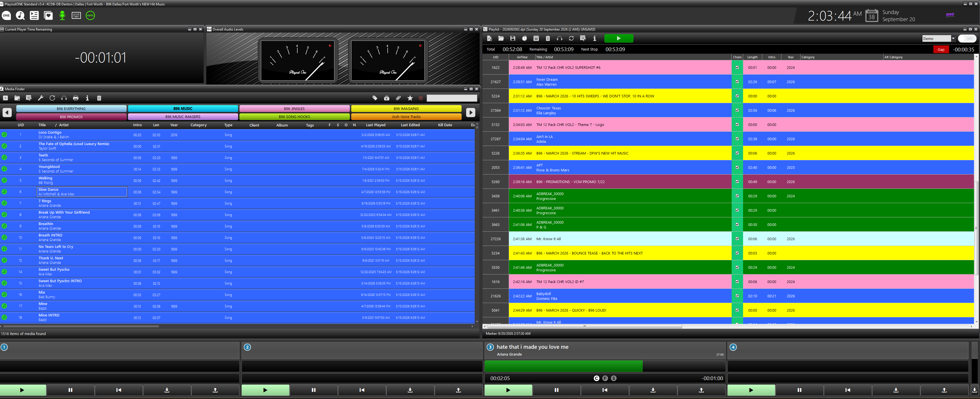Viewport: 980px width, 399px height.
Task: Click the green AUTO mode icon
Action: point(90,16)
